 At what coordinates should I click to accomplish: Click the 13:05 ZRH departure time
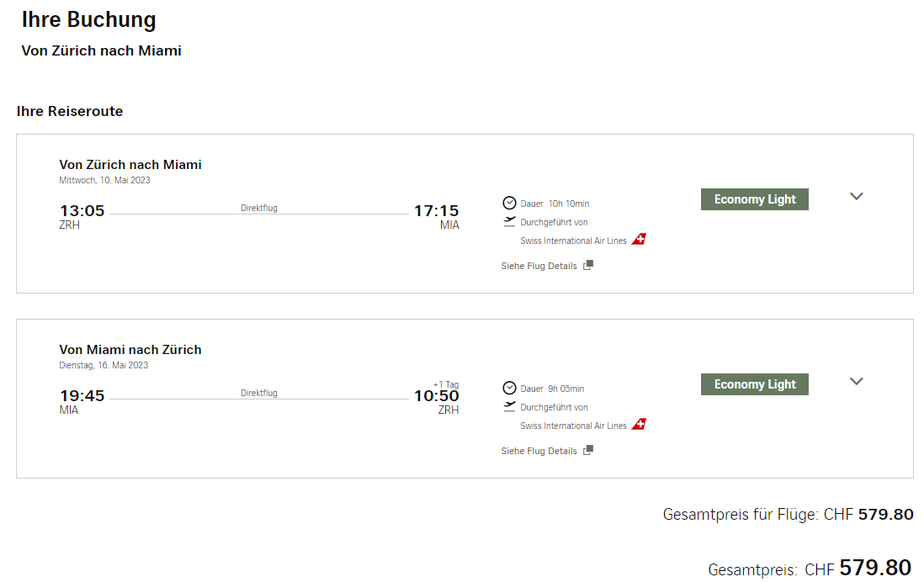[x=82, y=210]
